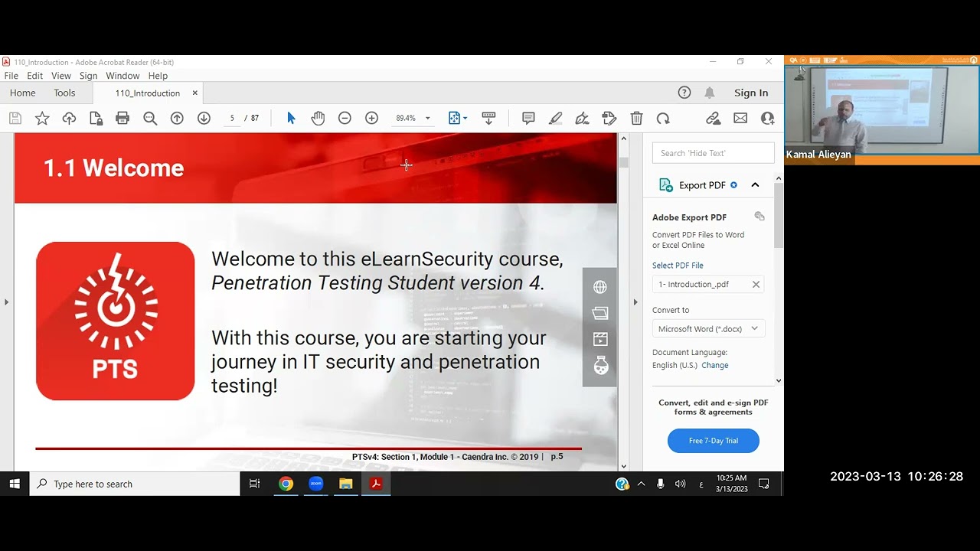
Task: Click the volume speaker tray icon
Action: point(680,484)
